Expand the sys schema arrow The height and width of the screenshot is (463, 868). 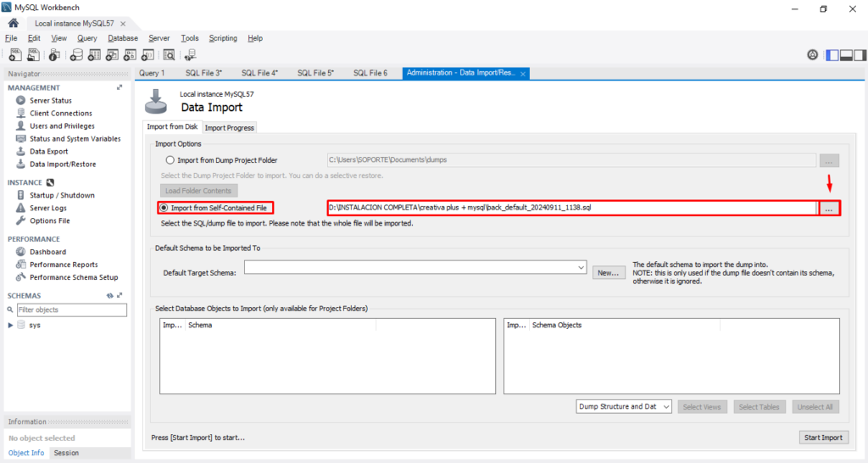coord(10,325)
